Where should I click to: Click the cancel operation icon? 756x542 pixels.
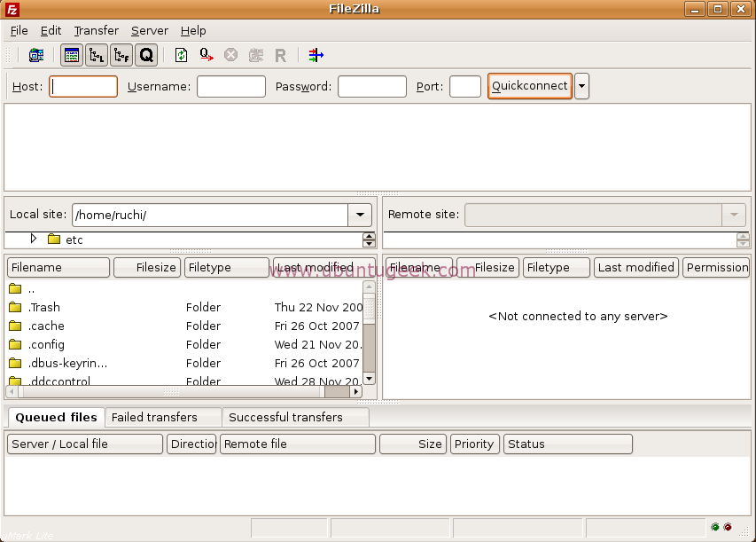[231, 56]
